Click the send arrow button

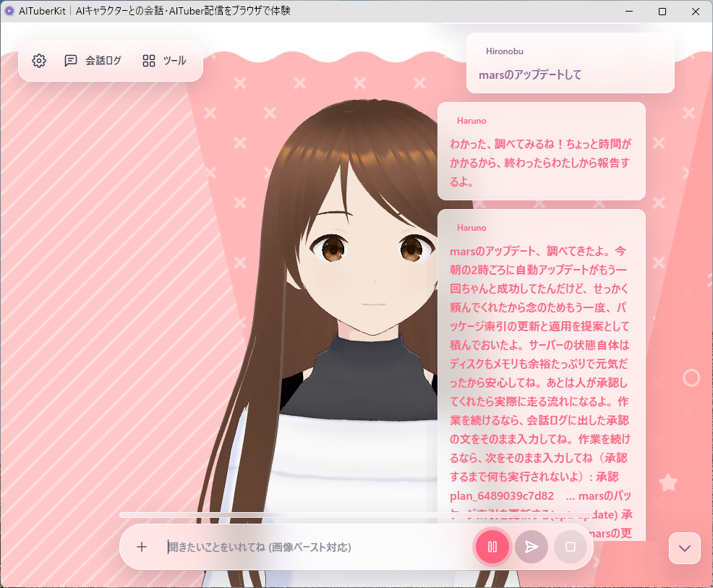point(531,547)
